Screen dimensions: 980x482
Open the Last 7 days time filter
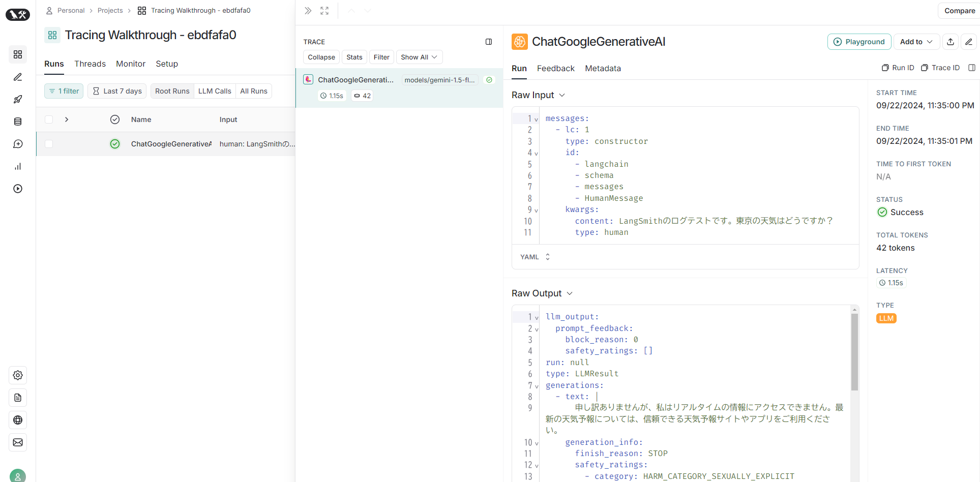(x=117, y=91)
